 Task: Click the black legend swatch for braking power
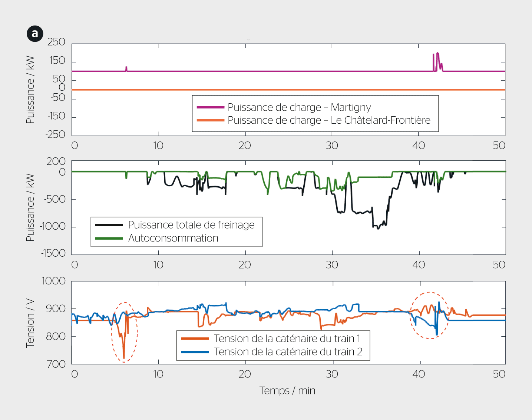pos(109,225)
